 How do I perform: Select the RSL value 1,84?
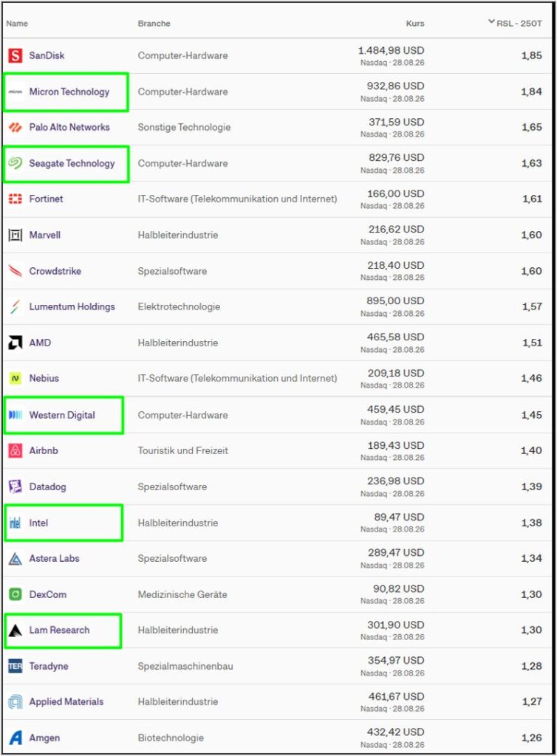pos(532,92)
